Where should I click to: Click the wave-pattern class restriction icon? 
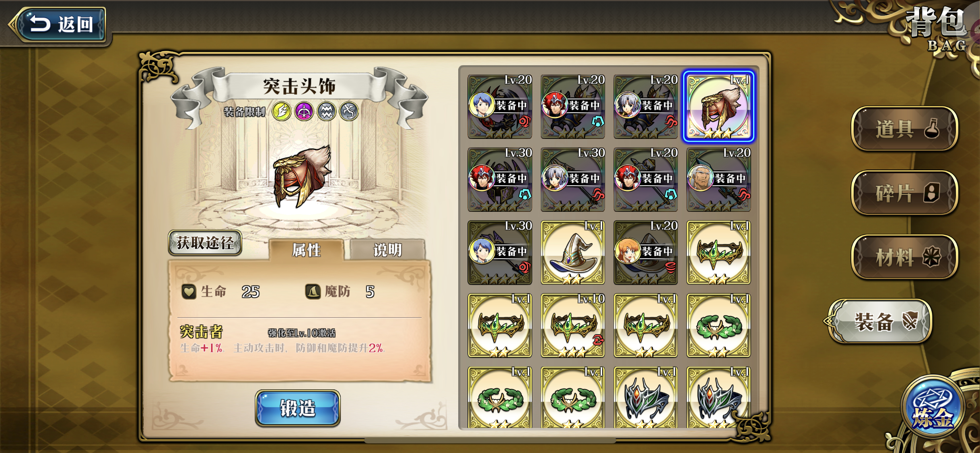click(326, 112)
